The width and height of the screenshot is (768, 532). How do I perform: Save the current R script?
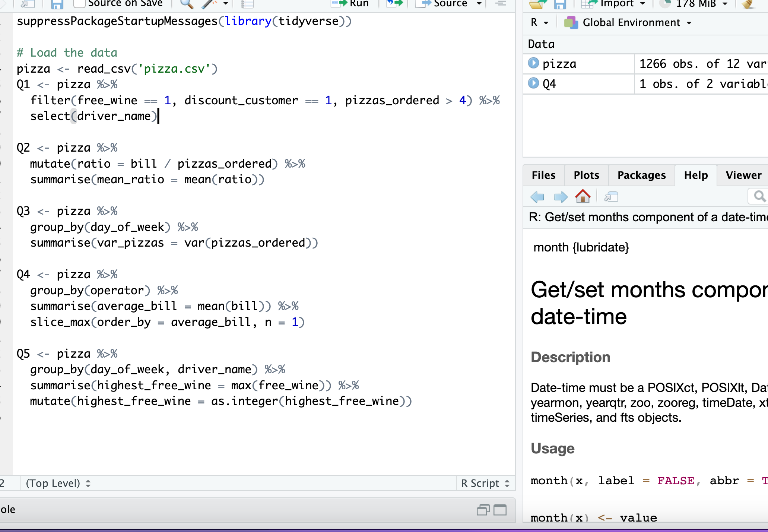[57, 4]
